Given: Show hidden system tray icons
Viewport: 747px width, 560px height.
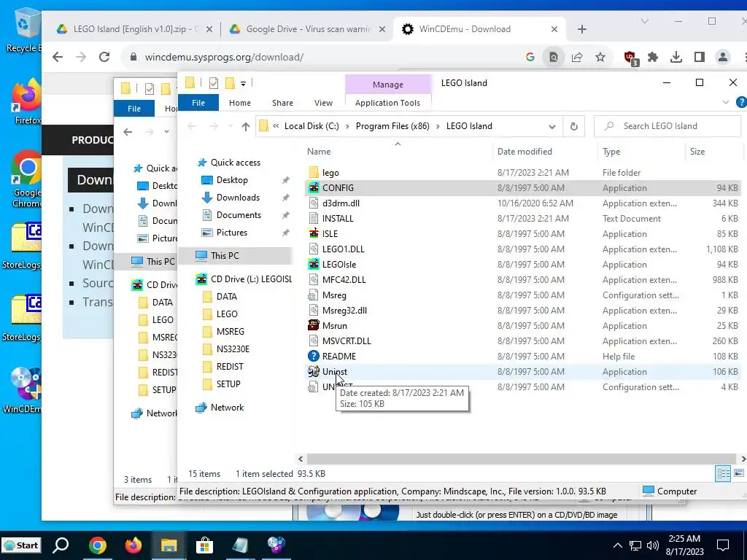Looking at the screenshot, I should click(617, 545).
